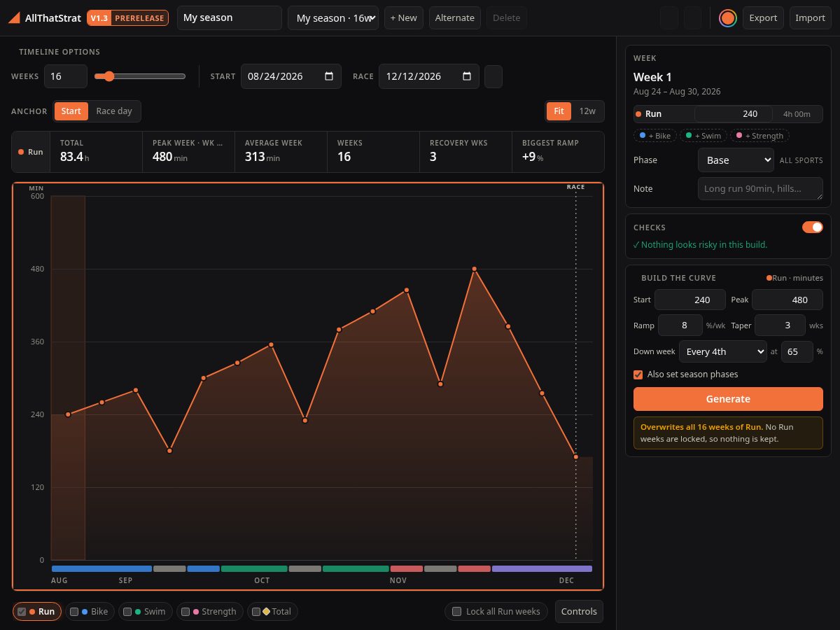Select the peak data point at 480 minutes
Viewport: 840px width, 630px height.
click(475, 269)
